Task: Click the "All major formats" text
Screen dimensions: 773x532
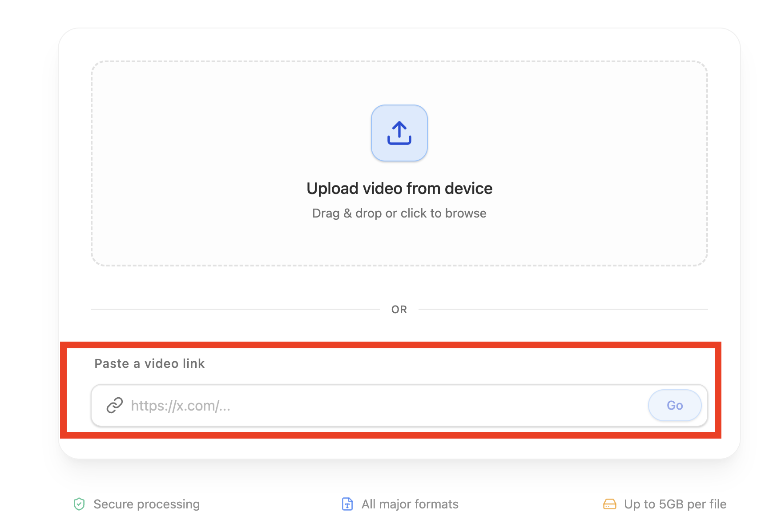Action: tap(410, 504)
